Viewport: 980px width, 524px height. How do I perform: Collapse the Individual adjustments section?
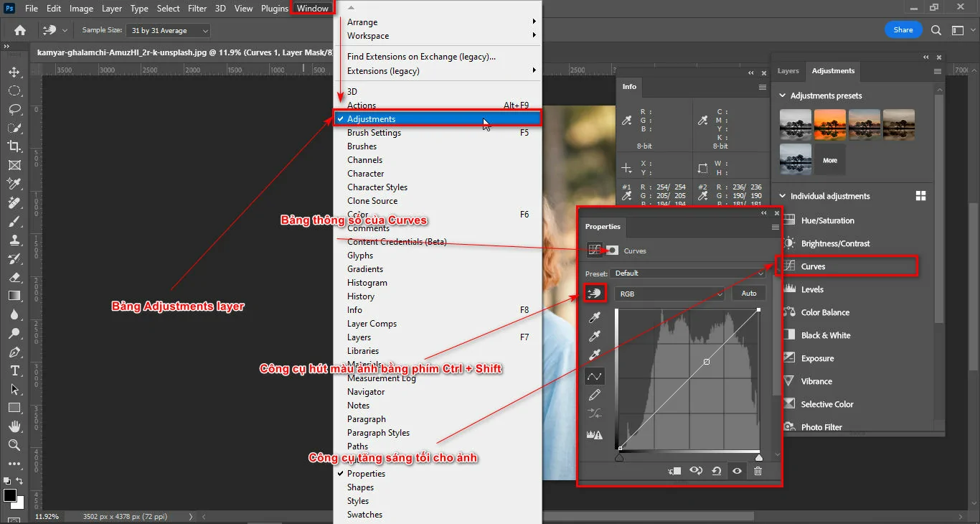pos(781,195)
